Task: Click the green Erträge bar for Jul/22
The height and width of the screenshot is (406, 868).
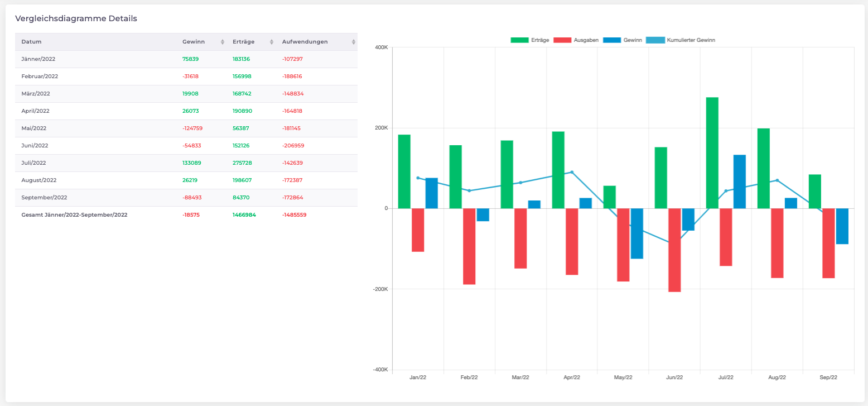Action: pos(712,153)
